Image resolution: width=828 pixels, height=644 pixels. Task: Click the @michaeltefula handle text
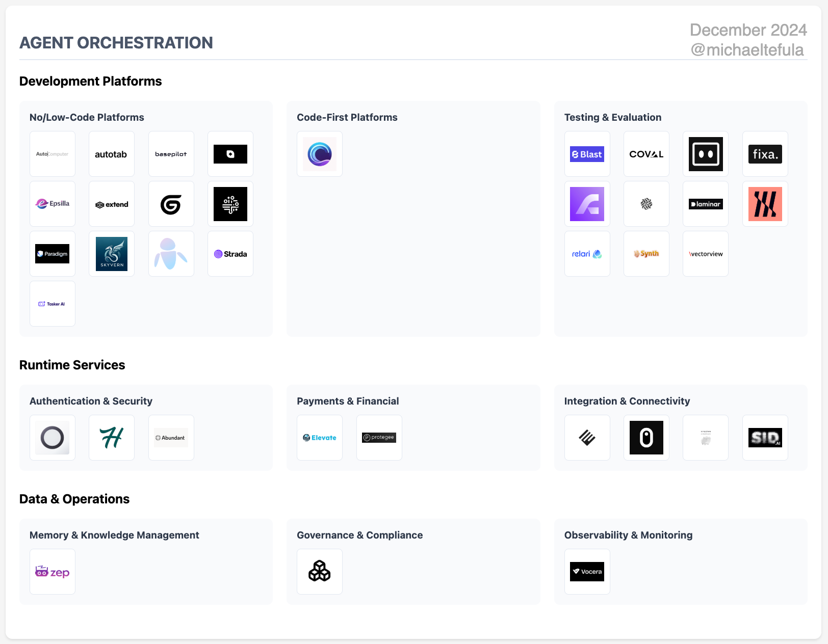click(x=747, y=50)
